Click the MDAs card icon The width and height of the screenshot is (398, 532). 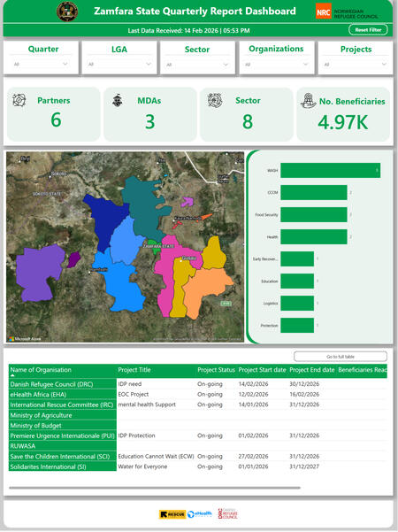point(118,100)
